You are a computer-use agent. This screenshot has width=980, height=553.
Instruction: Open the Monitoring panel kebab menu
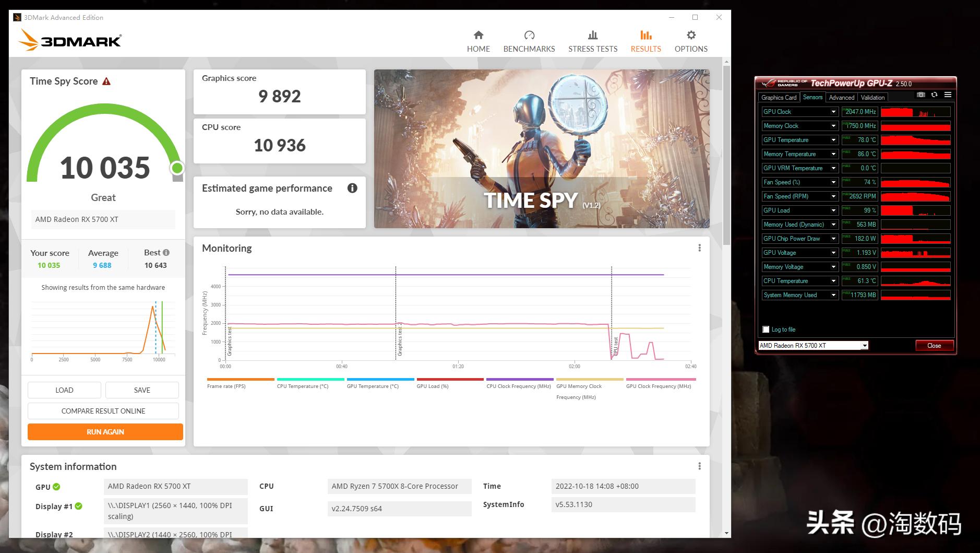(699, 248)
